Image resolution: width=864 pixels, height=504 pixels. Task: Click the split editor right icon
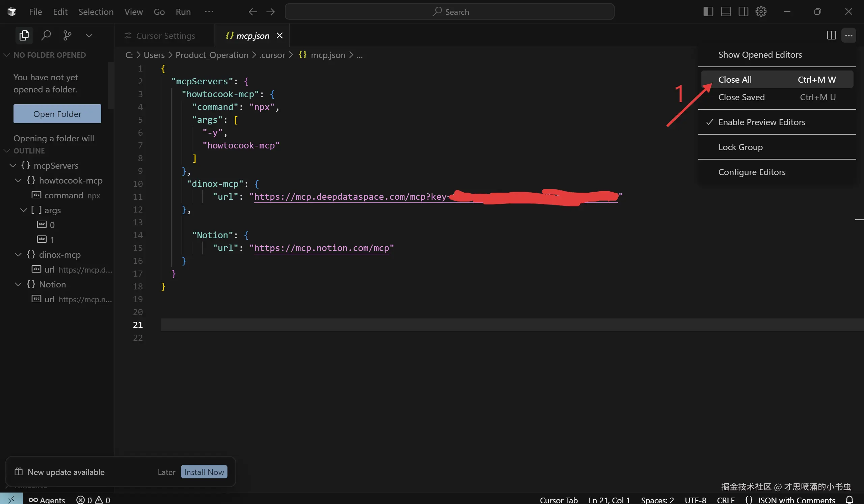pyautogui.click(x=831, y=35)
